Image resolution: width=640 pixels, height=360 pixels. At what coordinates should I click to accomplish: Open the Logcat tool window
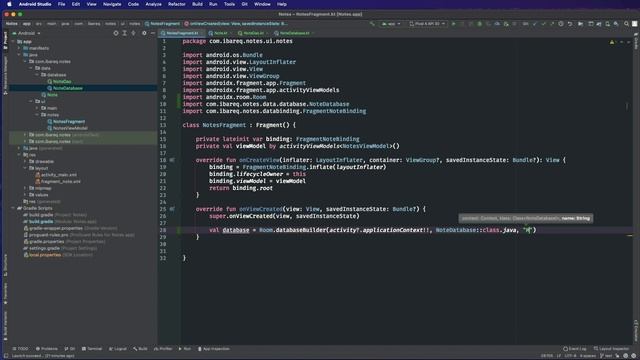point(118,349)
